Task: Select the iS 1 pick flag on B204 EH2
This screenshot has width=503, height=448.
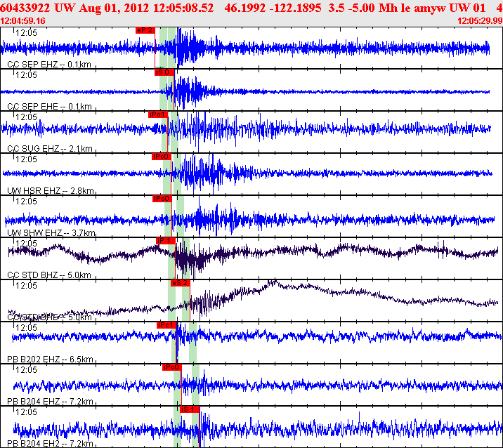Action: [x=190, y=409]
